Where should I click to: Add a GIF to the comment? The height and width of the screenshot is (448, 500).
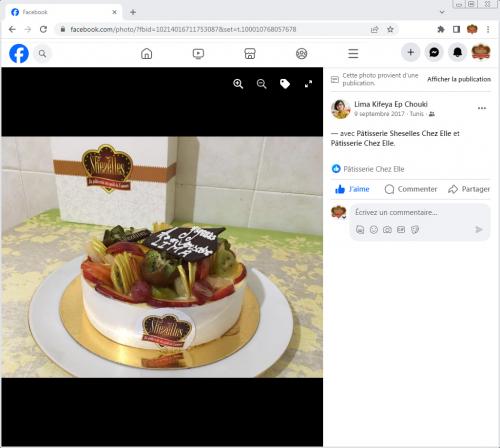(401, 230)
